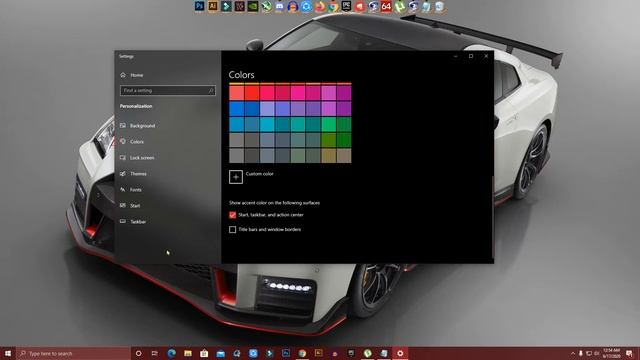Viewport: 640px width, 360px height.
Task: Open Task View on the taskbar
Action: [155, 353]
